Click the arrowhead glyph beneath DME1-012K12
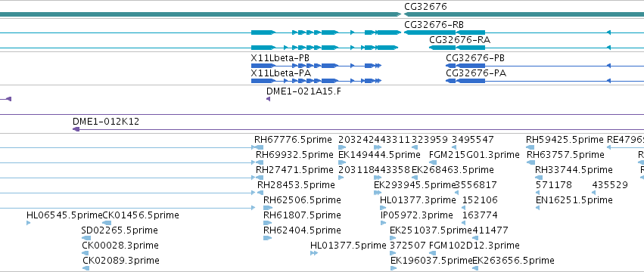 (x=76, y=129)
